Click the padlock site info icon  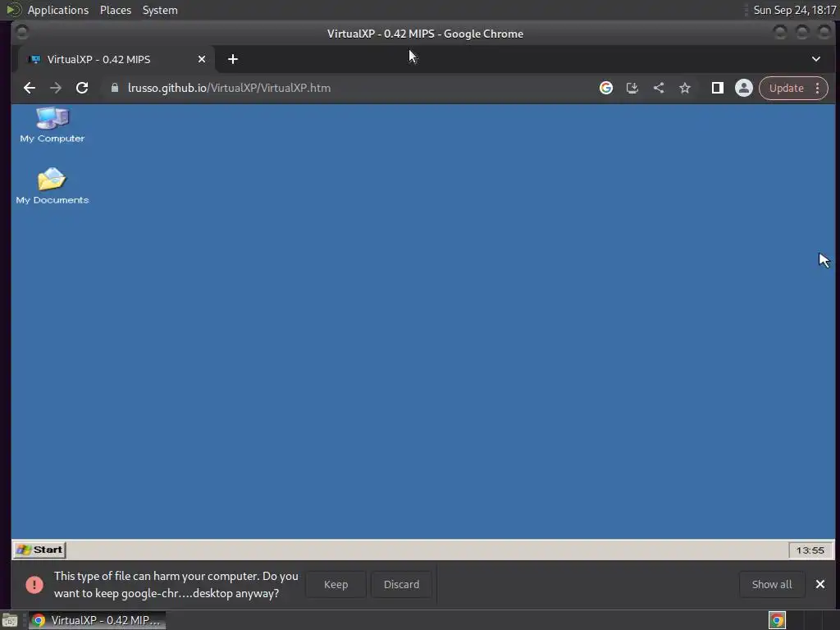pos(114,88)
